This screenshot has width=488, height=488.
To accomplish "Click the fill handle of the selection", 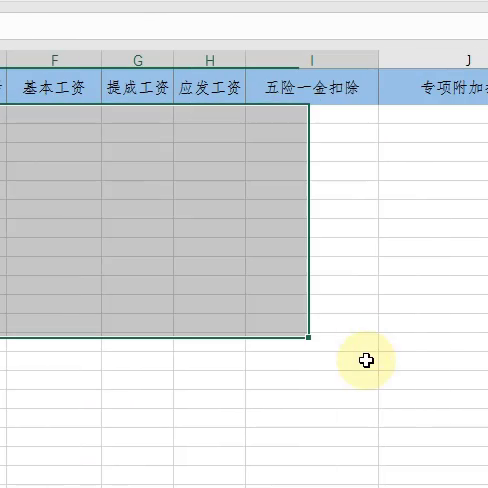I will pyautogui.click(x=308, y=337).
